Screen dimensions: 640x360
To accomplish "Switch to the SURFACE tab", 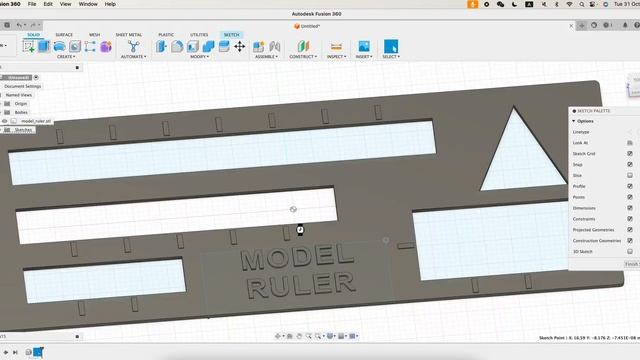I will pos(64,35).
